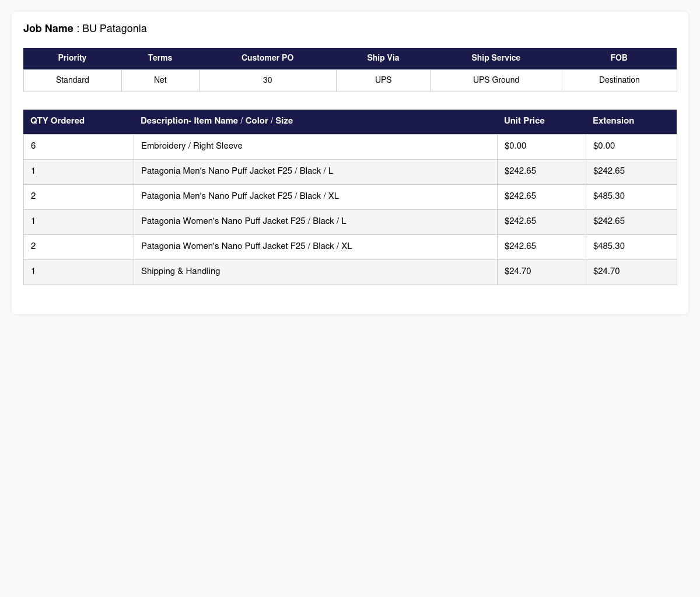Image resolution: width=700 pixels, height=597 pixels.
Task: Select the $24.70 extension cell
Action: pos(631,272)
